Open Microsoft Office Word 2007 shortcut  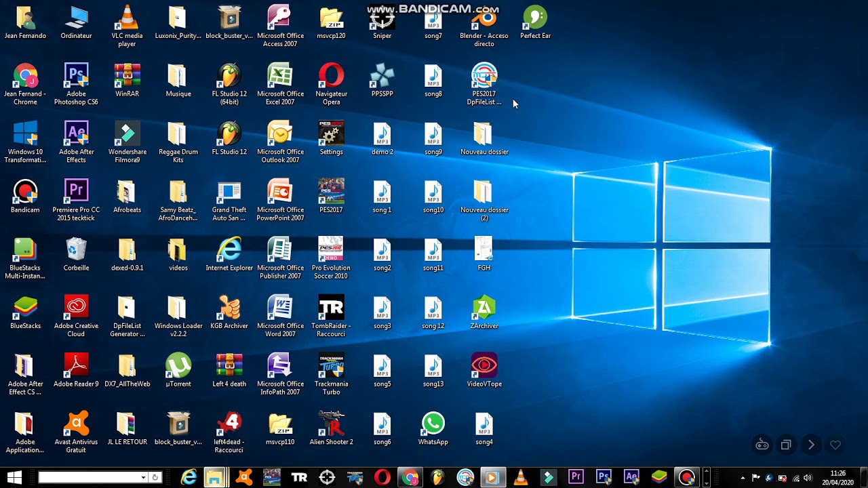(280, 317)
